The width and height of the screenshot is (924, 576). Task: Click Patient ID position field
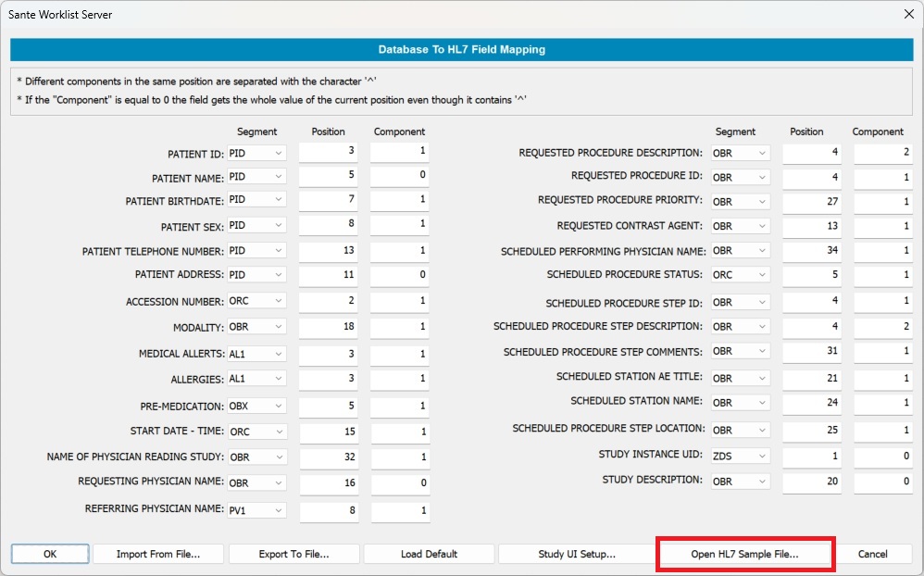click(x=328, y=152)
